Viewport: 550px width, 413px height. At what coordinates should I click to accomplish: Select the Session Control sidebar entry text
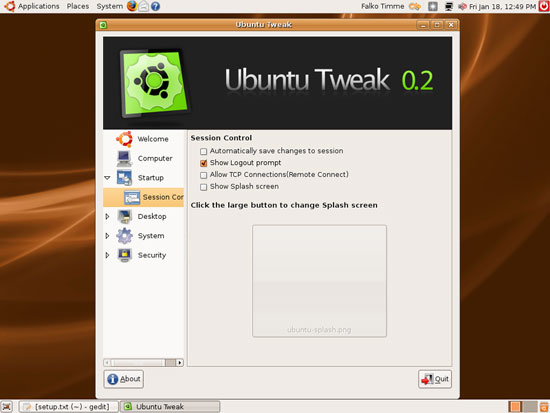click(163, 197)
